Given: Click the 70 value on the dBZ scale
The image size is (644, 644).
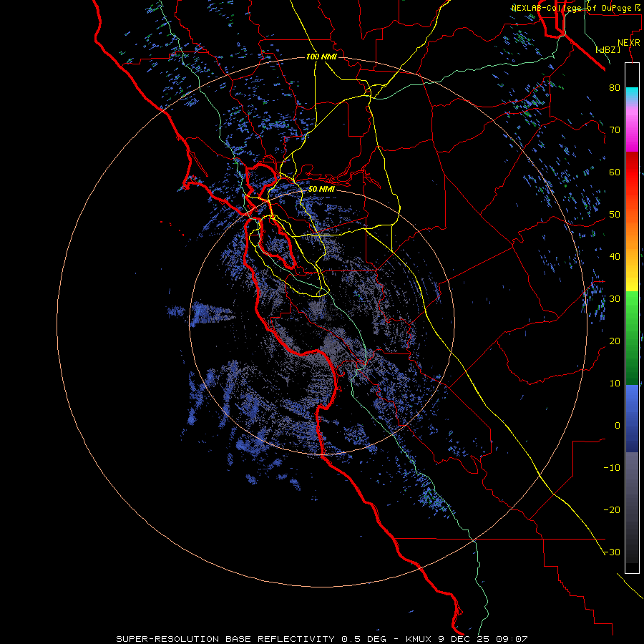Looking at the screenshot, I should (615, 130).
